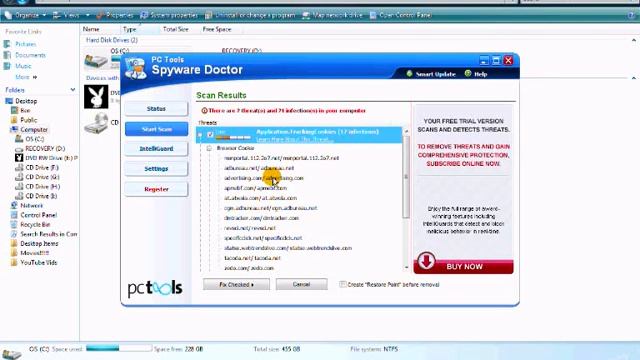Click the red BUY NOW button
640x360 pixels.
[x=464, y=266]
